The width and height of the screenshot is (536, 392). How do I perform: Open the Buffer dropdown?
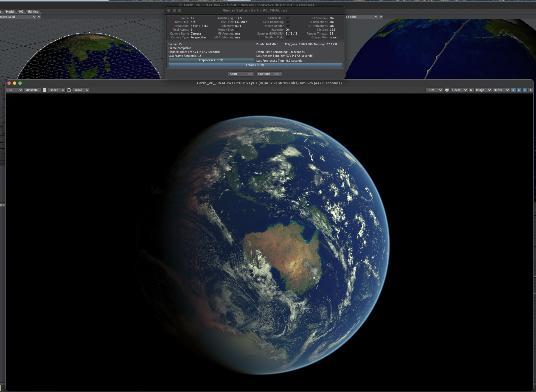coord(501,90)
